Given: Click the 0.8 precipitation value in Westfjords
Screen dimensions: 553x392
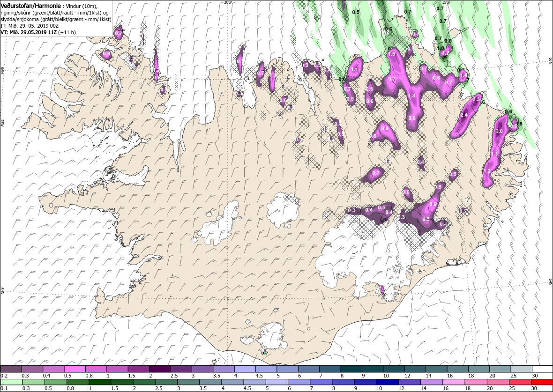Looking at the screenshot, I should (x=106, y=54).
